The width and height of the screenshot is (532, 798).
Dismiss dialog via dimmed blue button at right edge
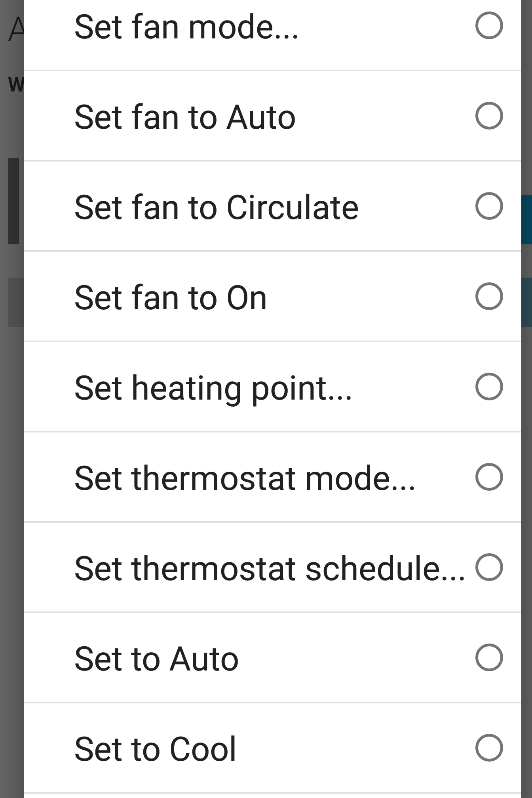pyautogui.click(x=526, y=219)
